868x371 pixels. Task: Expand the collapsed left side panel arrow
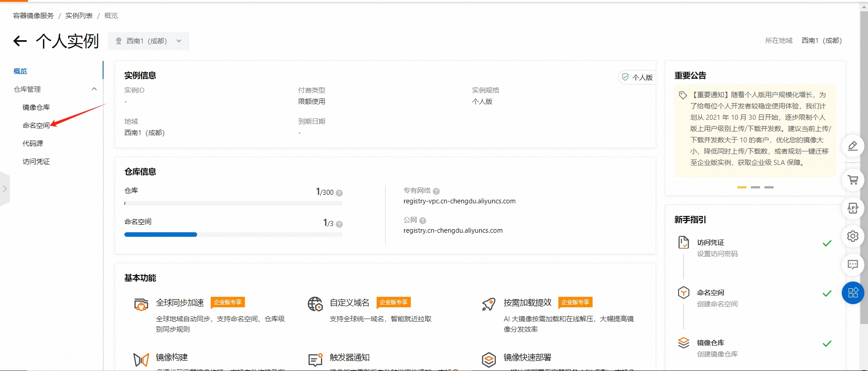(x=5, y=189)
